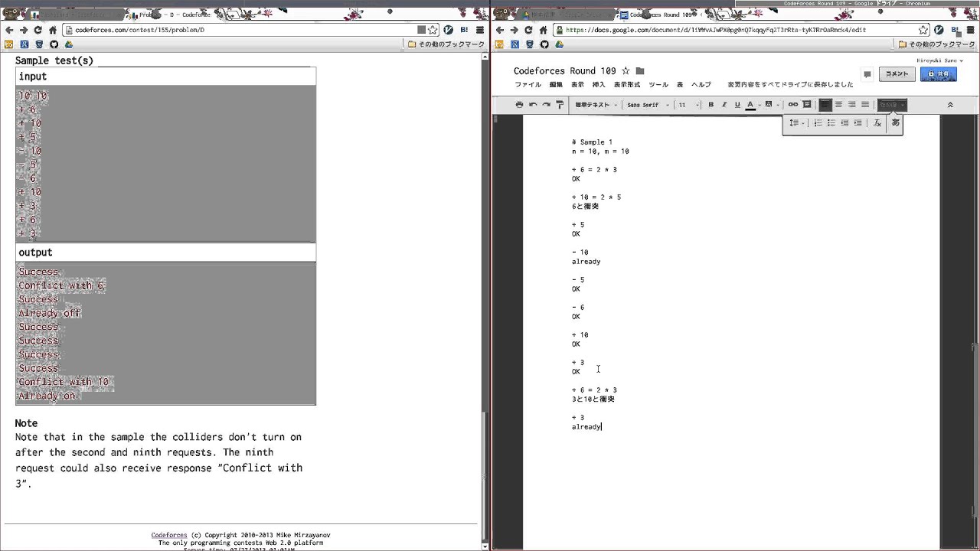Click the Codeforces footer link
The width and height of the screenshot is (980, 551).
coord(168,535)
